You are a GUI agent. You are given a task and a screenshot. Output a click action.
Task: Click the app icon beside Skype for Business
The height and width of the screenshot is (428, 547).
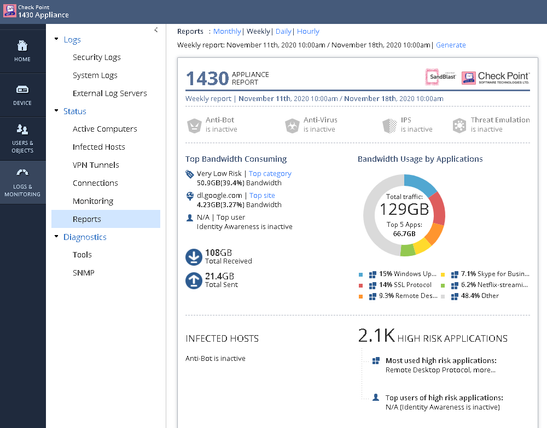(x=454, y=275)
